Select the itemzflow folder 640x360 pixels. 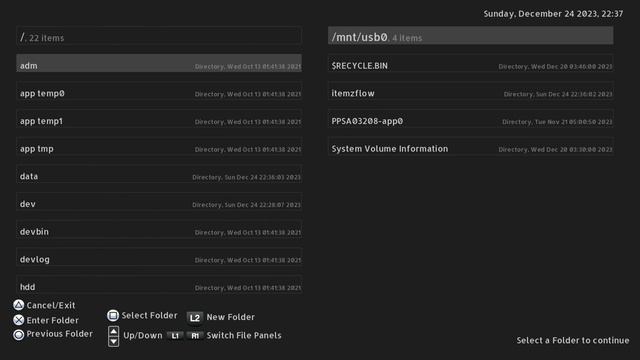point(471,91)
